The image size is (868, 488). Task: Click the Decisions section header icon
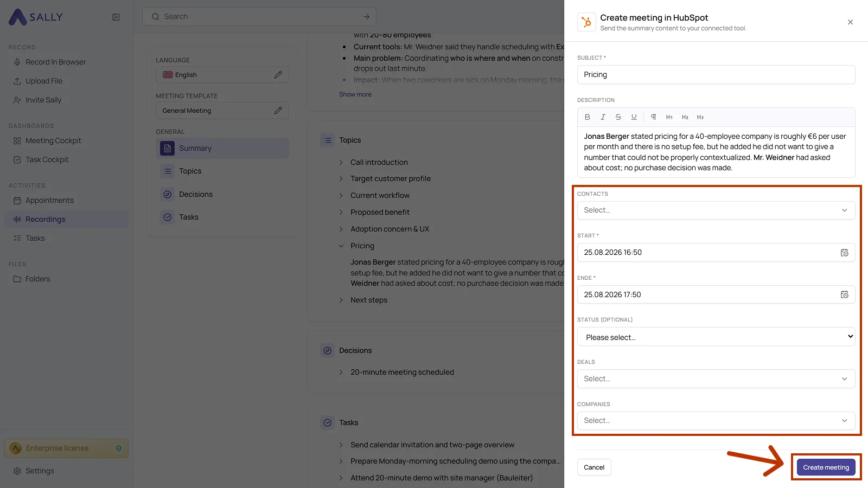pos(327,351)
